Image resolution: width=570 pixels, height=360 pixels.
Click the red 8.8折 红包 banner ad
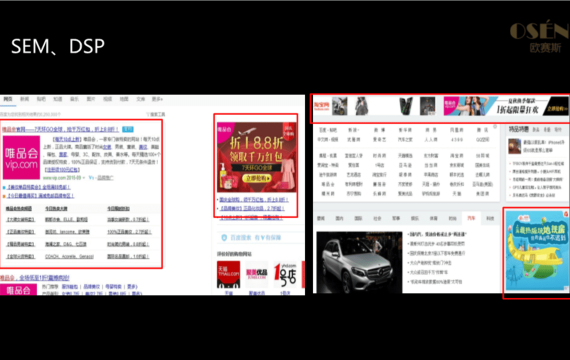click(256, 157)
